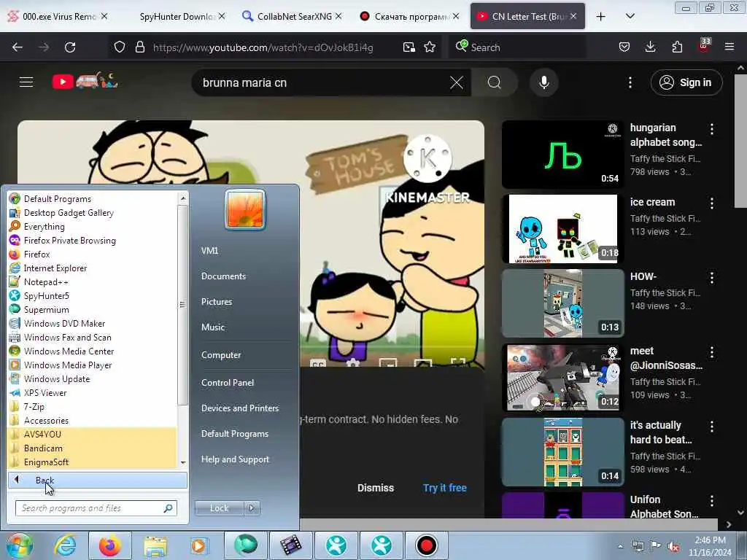
Task: Click Search programs and files field
Action: click(96, 508)
